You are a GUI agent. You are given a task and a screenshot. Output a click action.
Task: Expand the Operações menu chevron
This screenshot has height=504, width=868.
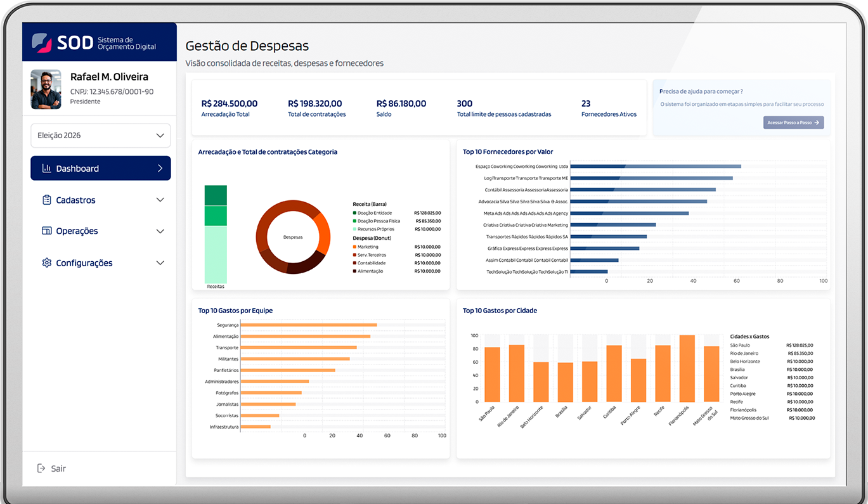click(x=160, y=231)
